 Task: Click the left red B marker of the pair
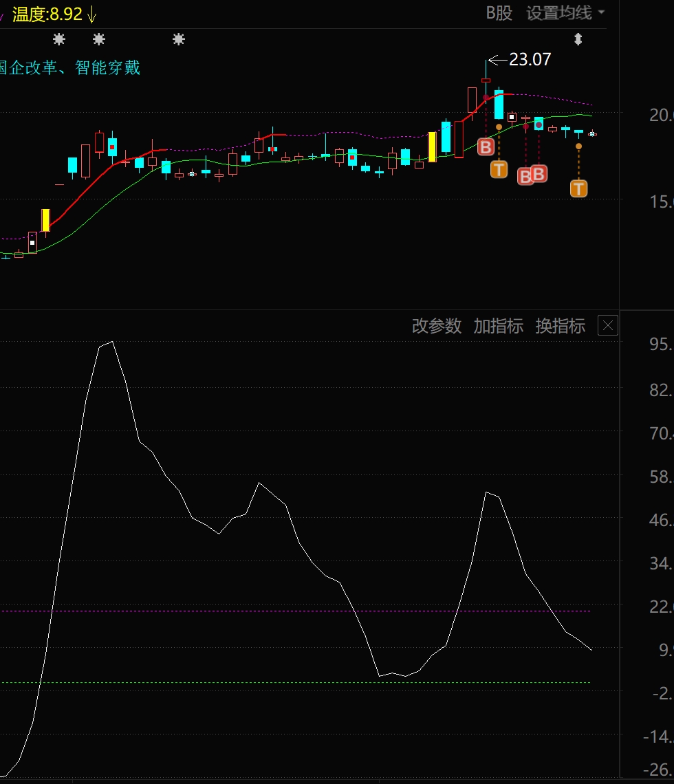[x=525, y=177]
